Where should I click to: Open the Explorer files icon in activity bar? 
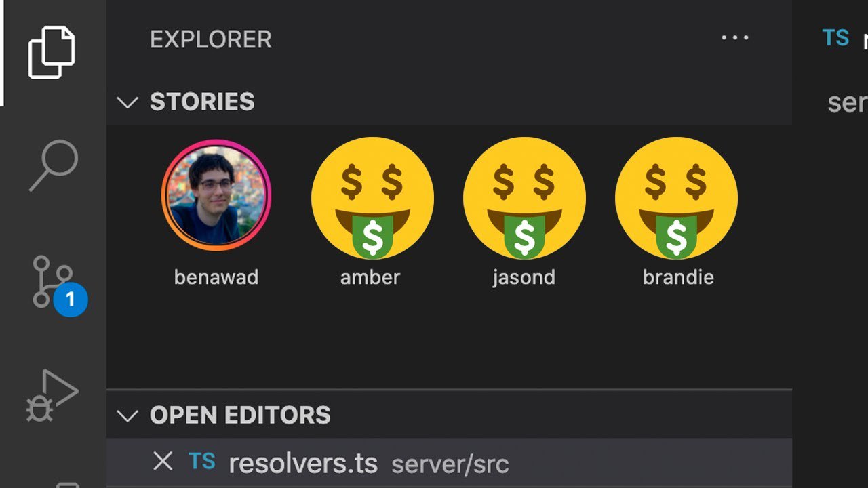click(52, 52)
